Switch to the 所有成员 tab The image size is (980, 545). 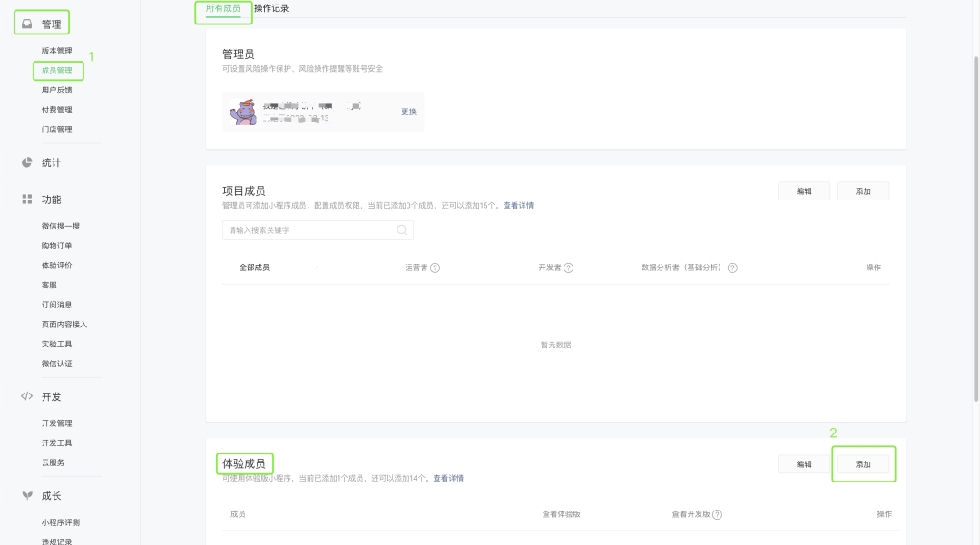[223, 9]
